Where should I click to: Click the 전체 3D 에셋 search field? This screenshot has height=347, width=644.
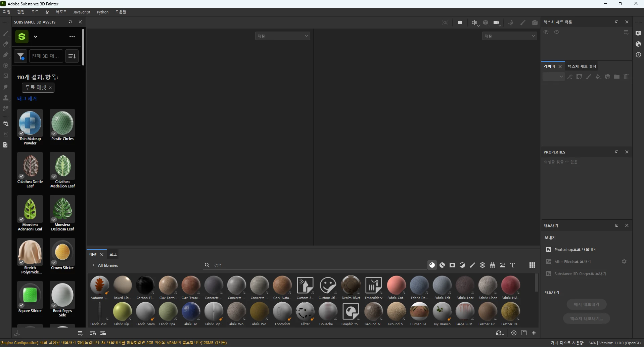click(x=46, y=56)
